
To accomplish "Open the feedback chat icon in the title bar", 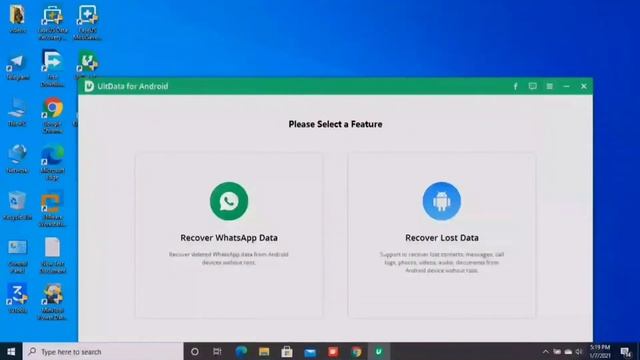I will tap(533, 87).
